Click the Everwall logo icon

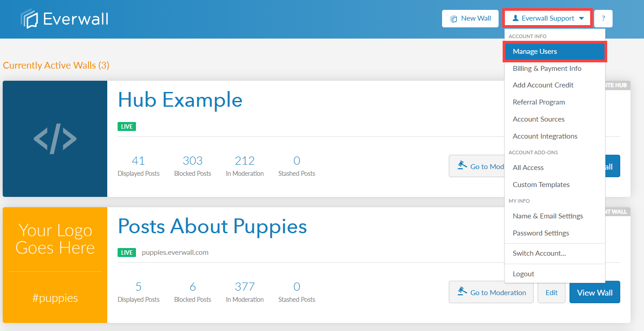point(28,18)
